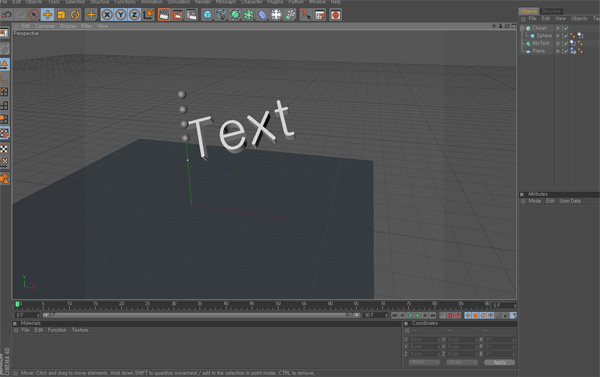
Task: Open Attributes Mode menu
Action: pos(535,201)
